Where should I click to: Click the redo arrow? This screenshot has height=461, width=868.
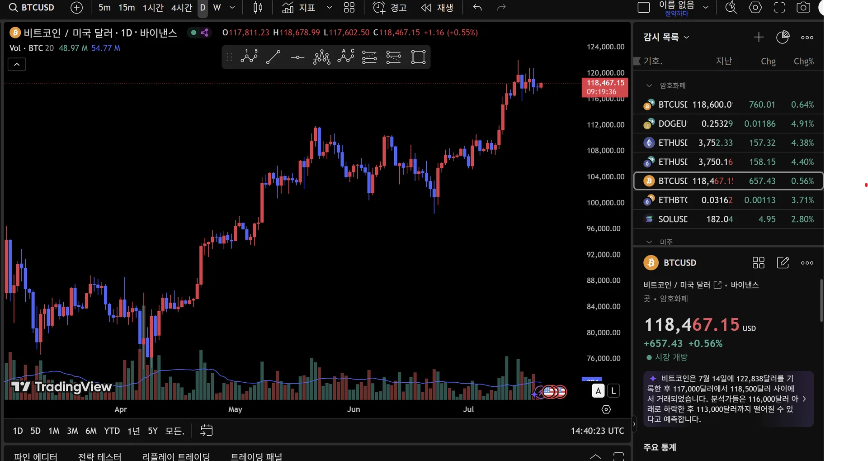coord(501,8)
